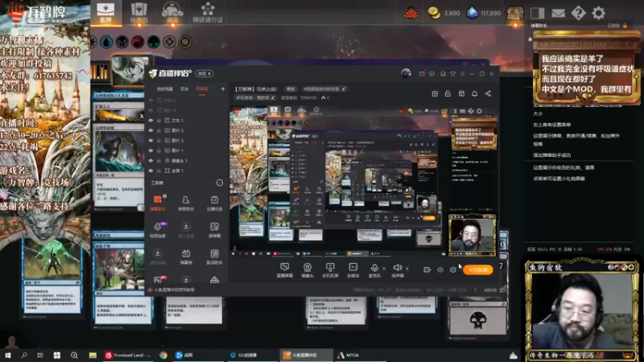Screen dimensions: 644x362
Task: Open the Store tab in MTGA
Action: click(x=172, y=12)
